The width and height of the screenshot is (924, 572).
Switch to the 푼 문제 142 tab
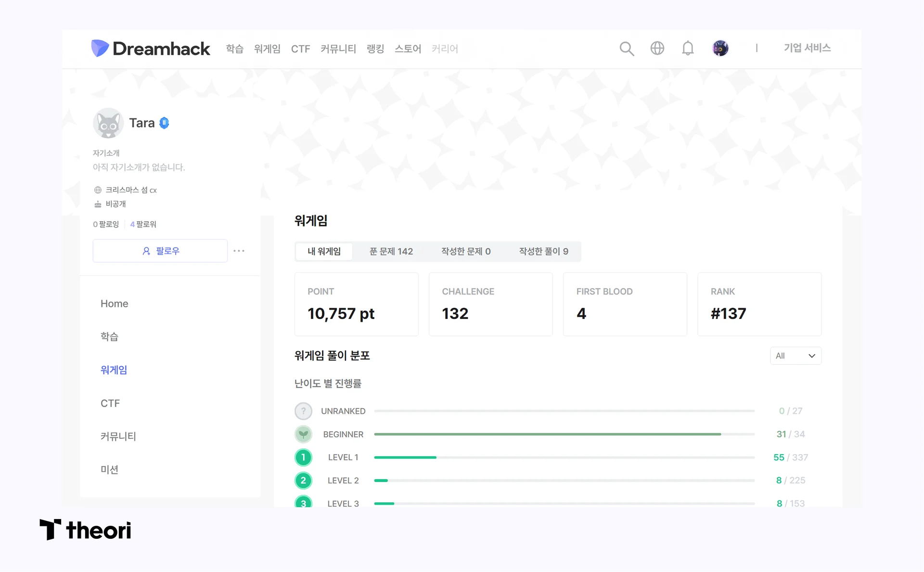[x=391, y=251]
